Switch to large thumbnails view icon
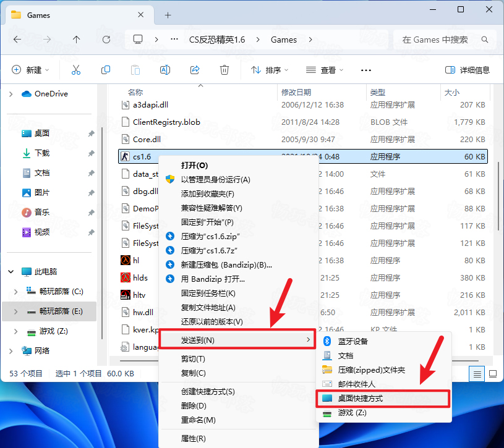 (x=493, y=374)
